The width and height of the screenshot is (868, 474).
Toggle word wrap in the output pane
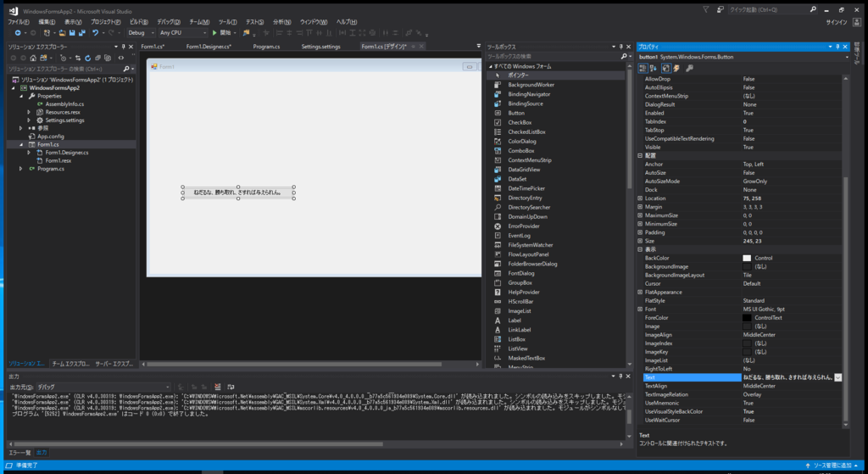[x=231, y=387]
